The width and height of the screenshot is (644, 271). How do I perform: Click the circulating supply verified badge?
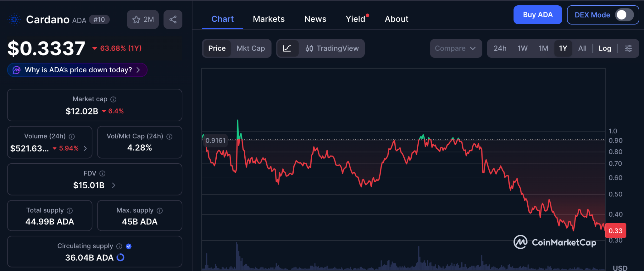(x=129, y=246)
